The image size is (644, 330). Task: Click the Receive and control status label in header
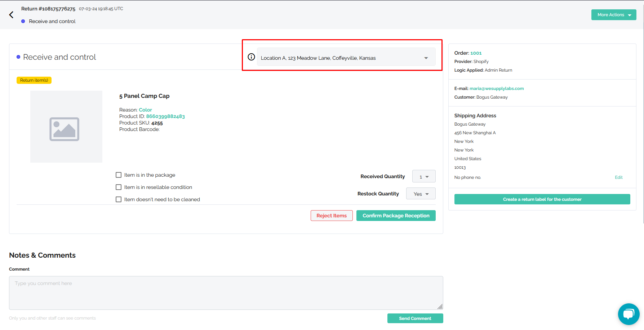point(52,21)
